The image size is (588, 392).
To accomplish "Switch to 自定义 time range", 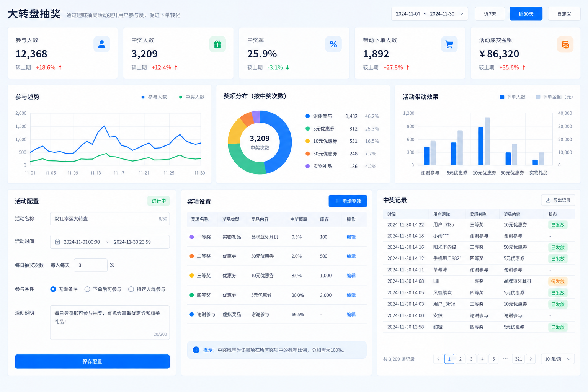I will coord(564,14).
